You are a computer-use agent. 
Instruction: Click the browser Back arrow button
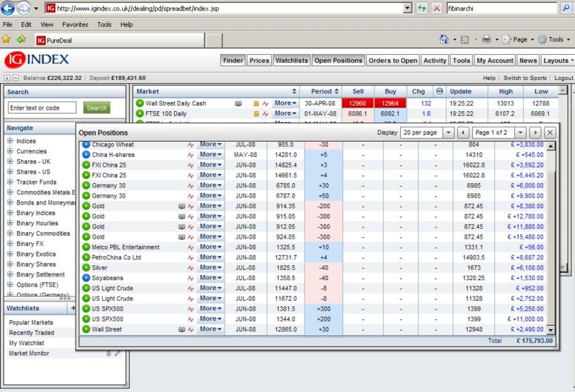(8, 8)
